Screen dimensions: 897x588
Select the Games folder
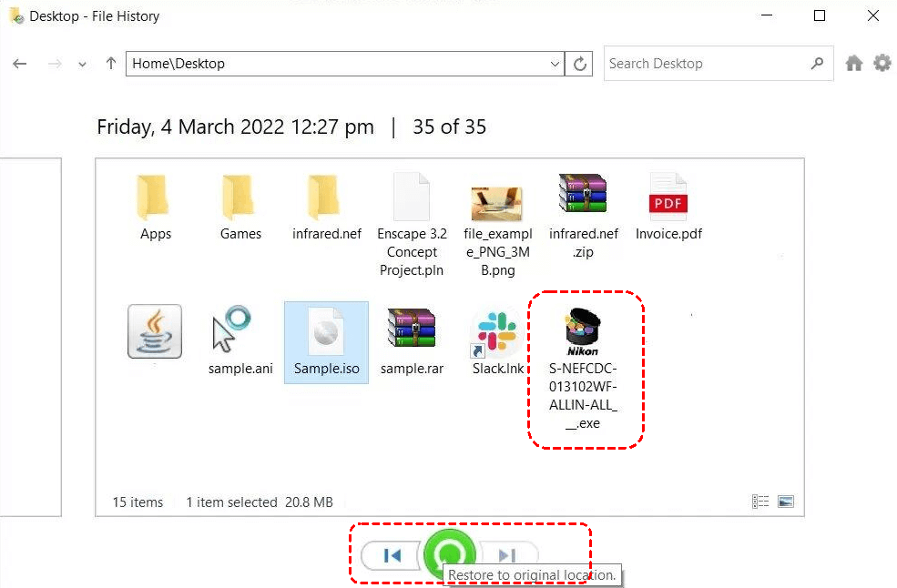coord(240,207)
